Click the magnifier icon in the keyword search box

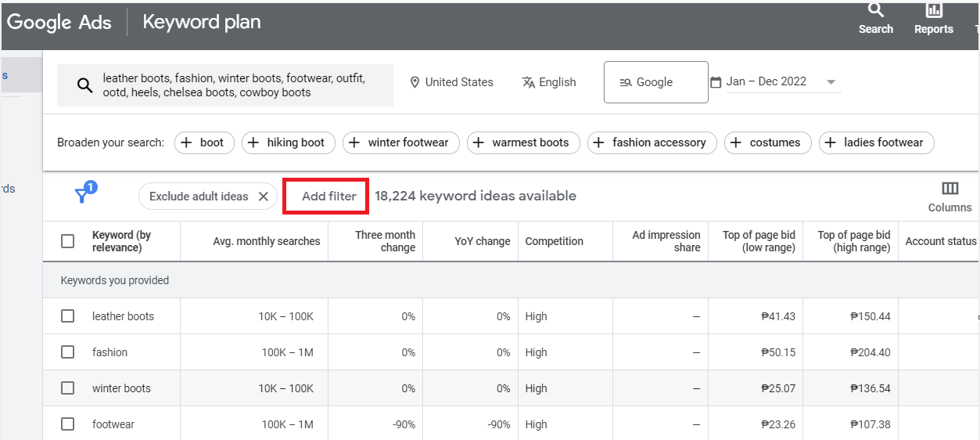point(85,85)
